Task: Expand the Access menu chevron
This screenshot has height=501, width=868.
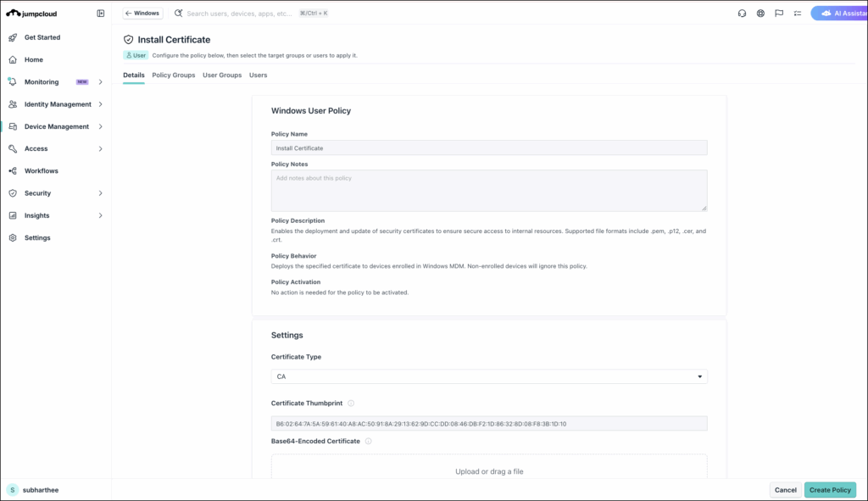Action: click(100, 149)
